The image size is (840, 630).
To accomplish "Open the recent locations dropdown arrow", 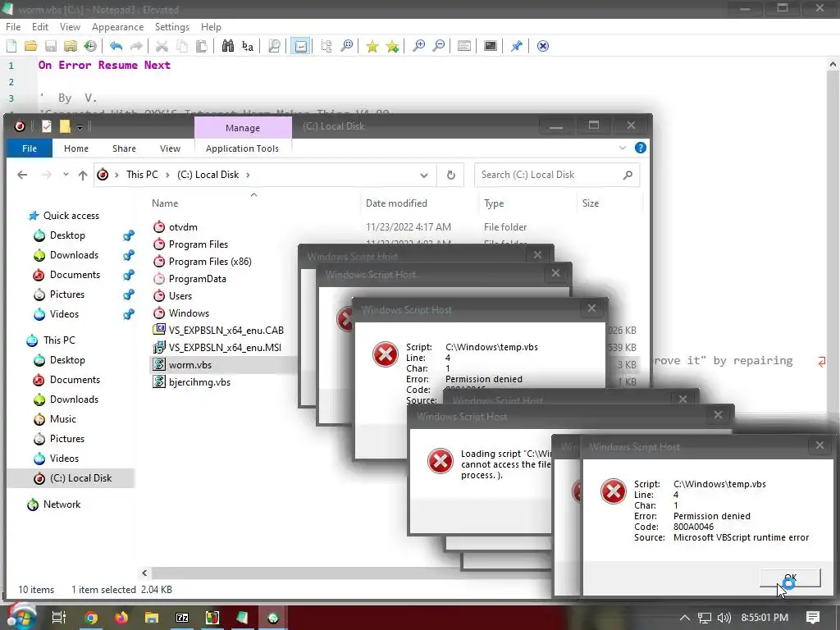I will tap(66, 175).
